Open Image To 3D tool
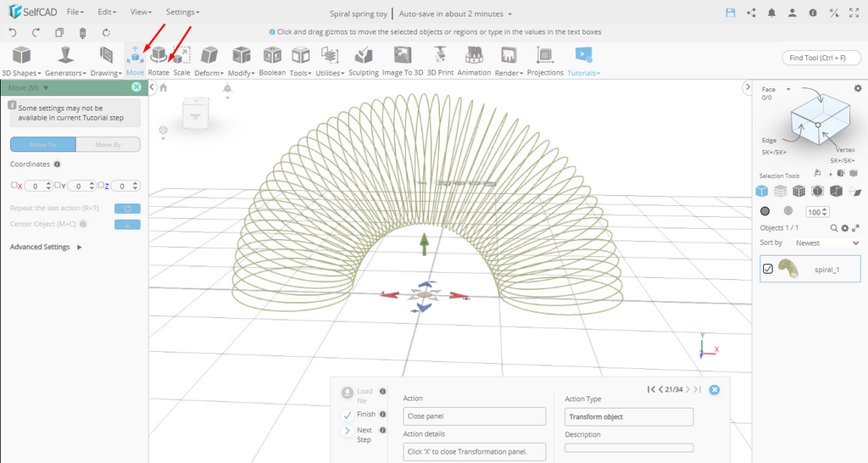The height and width of the screenshot is (463, 868). point(403,61)
